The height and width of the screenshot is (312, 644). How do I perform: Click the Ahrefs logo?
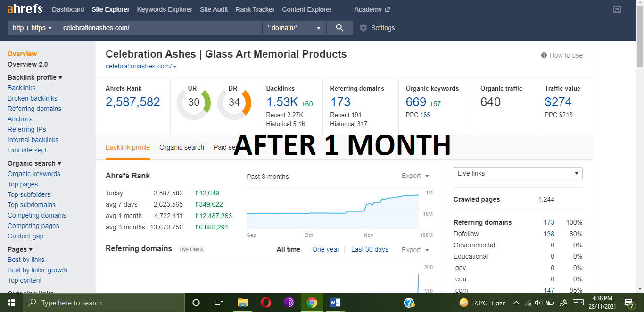point(25,8)
